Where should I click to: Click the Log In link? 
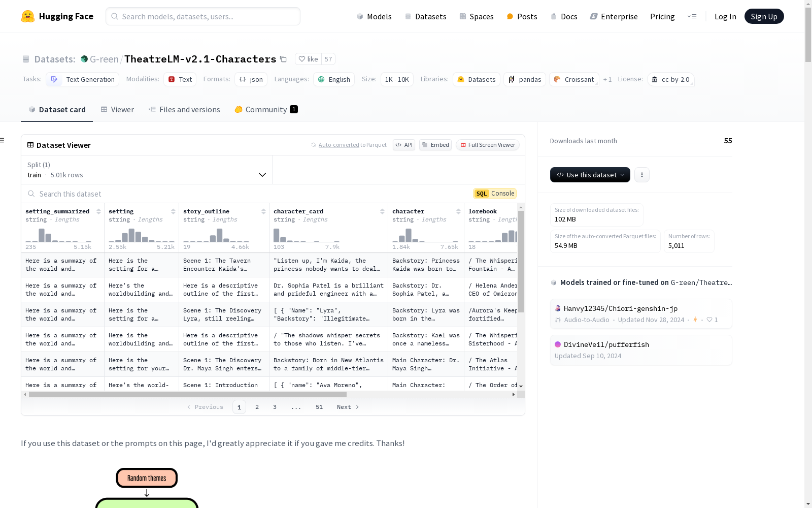click(725, 16)
